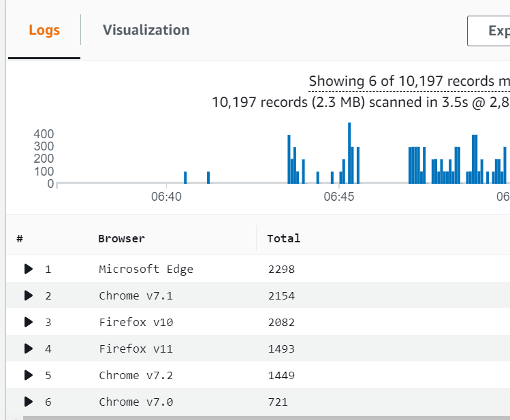Click the total value 2154
510x420 pixels.
(x=281, y=296)
